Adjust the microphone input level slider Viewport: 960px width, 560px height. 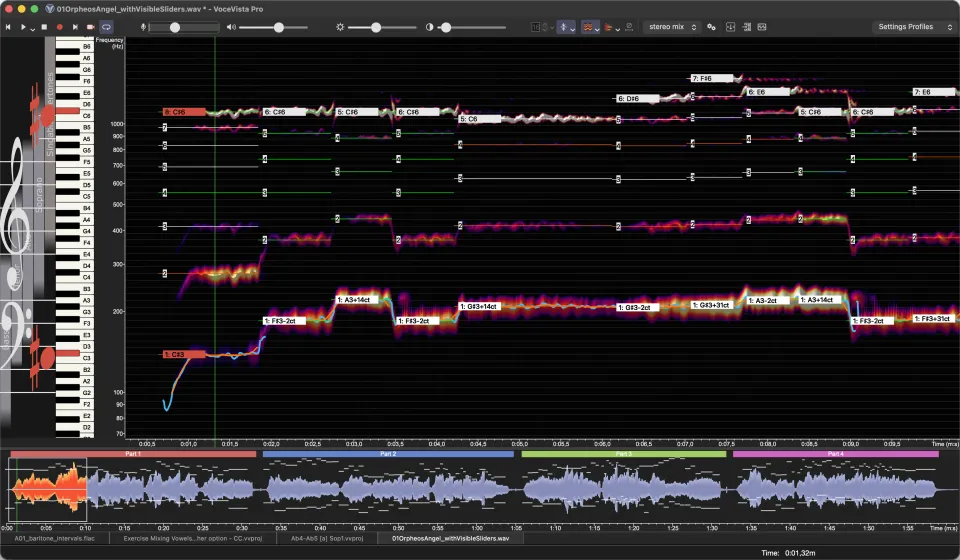point(184,28)
